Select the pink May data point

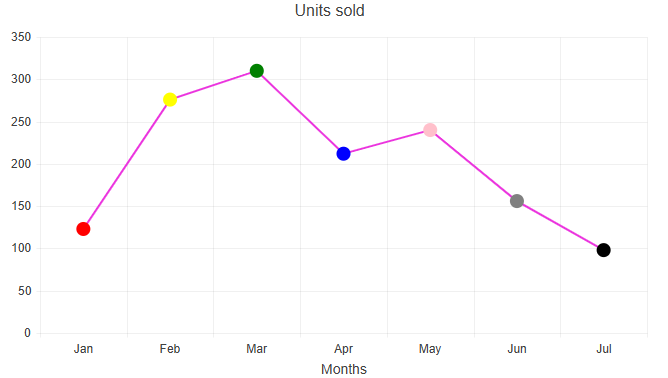[430, 130]
